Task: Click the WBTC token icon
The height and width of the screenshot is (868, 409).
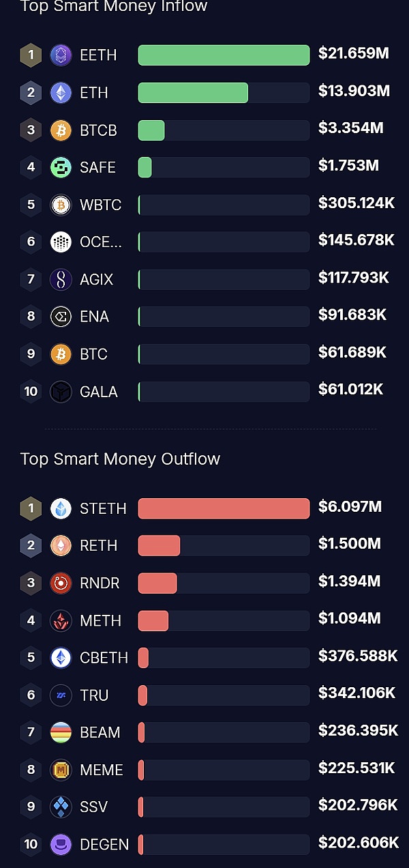Action: [61, 205]
